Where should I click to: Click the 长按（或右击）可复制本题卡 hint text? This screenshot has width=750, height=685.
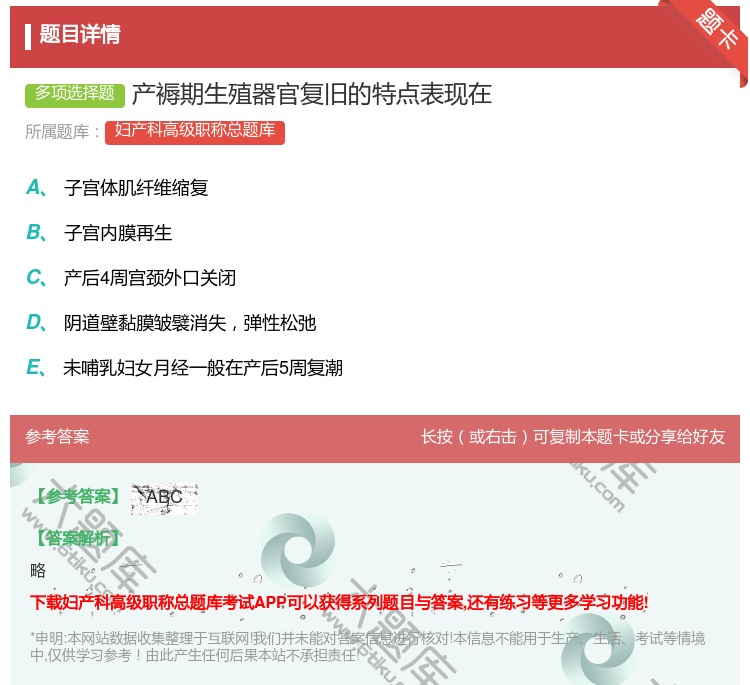pos(573,437)
